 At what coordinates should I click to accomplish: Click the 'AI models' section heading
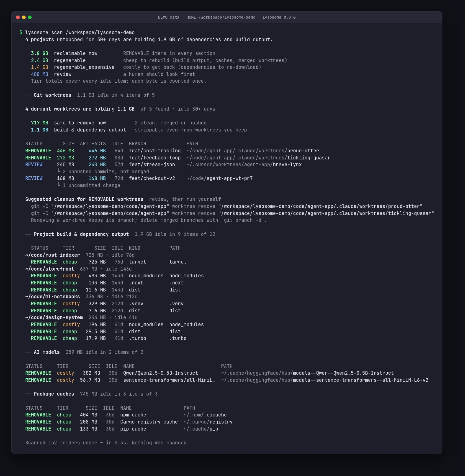pos(47,352)
